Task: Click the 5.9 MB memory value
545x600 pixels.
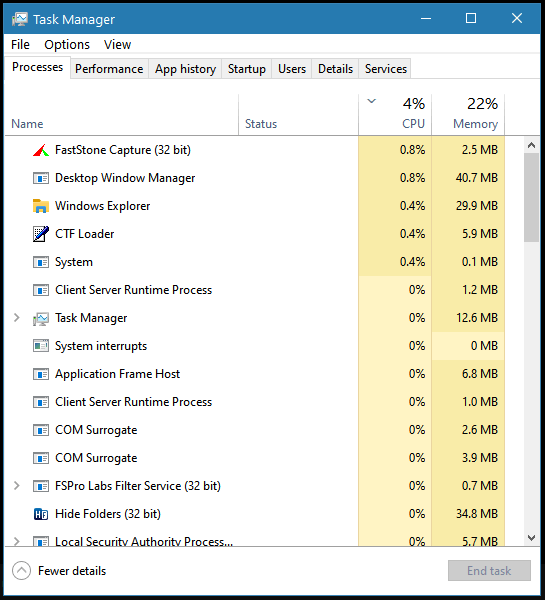Action: coord(480,234)
